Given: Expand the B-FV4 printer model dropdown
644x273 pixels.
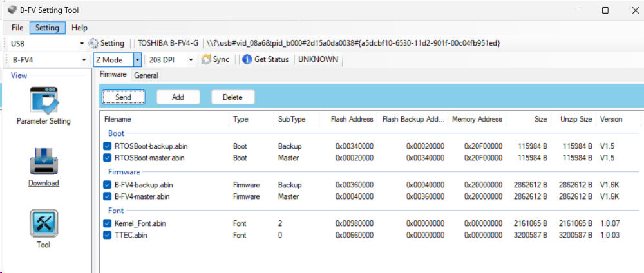Looking at the screenshot, I should (x=84, y=59).
